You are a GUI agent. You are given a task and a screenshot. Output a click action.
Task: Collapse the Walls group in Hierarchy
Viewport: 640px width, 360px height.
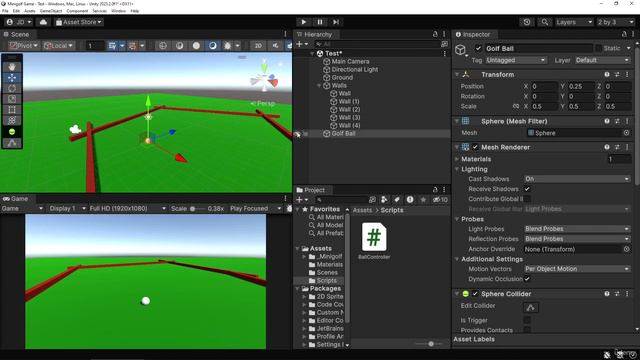pos(319,86)
